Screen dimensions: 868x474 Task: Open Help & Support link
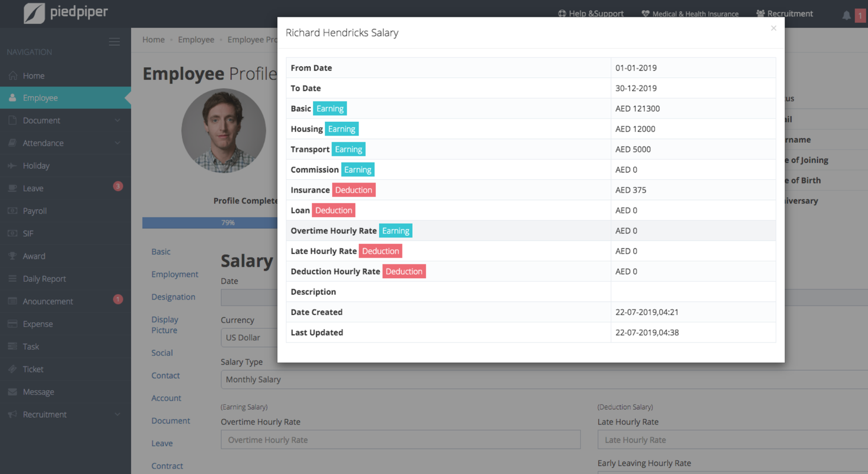(591, 14)
